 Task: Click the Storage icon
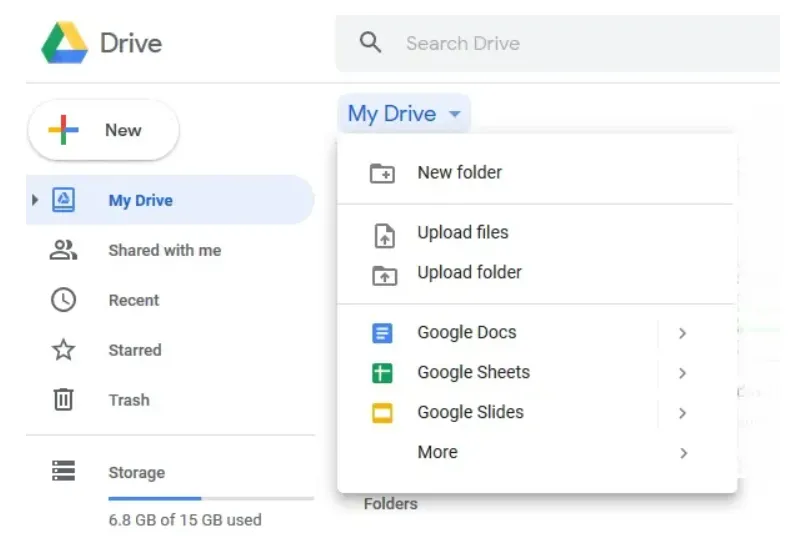[x=63, y=470]
